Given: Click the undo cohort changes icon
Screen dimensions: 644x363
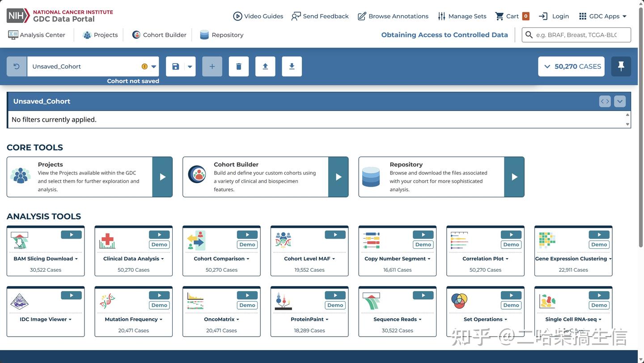Looking at the screenshot, I should point(17,66).
